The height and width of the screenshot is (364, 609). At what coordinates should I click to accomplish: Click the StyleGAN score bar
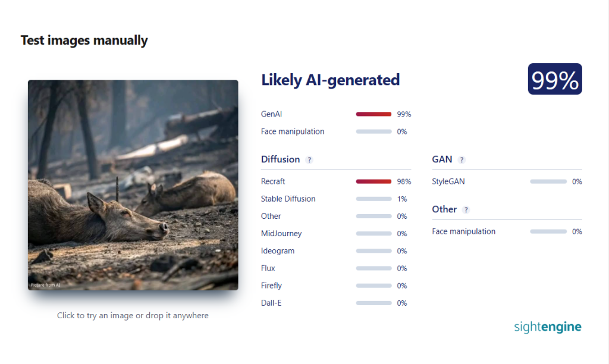click(x=548, y=181)
